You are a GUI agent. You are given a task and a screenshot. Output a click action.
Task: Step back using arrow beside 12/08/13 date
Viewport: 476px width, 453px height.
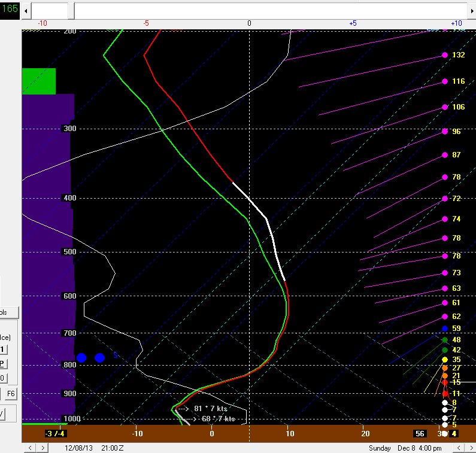28,448
